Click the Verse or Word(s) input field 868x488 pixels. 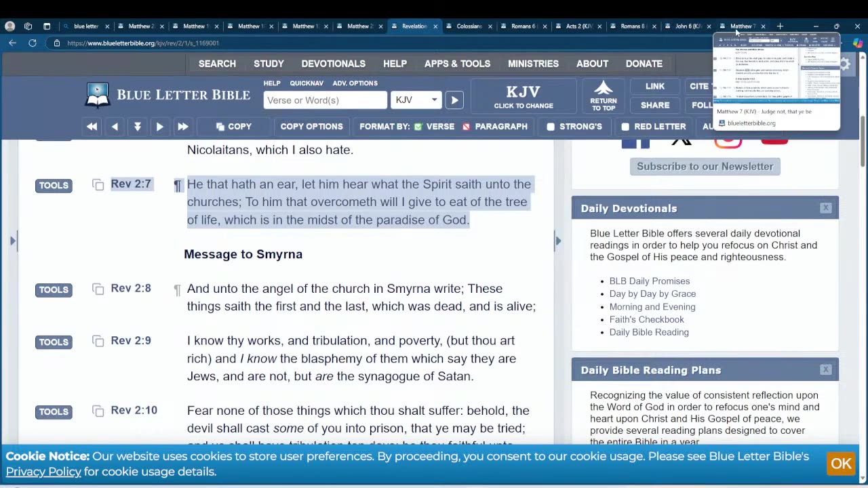(x=325, y=100)
